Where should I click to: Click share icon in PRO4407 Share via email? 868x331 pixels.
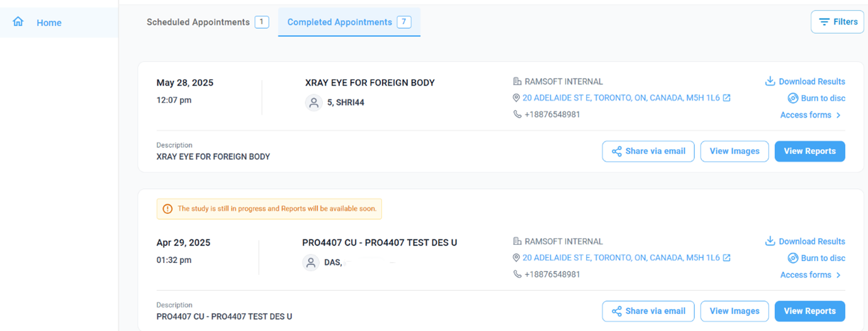tap(617, 311)
